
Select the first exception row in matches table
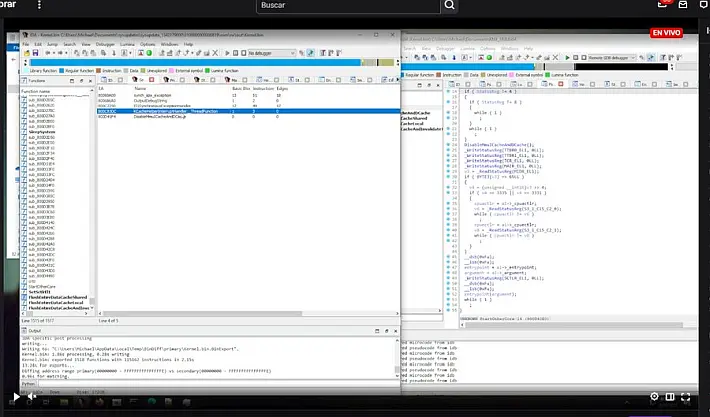click(x=249, y=96)
